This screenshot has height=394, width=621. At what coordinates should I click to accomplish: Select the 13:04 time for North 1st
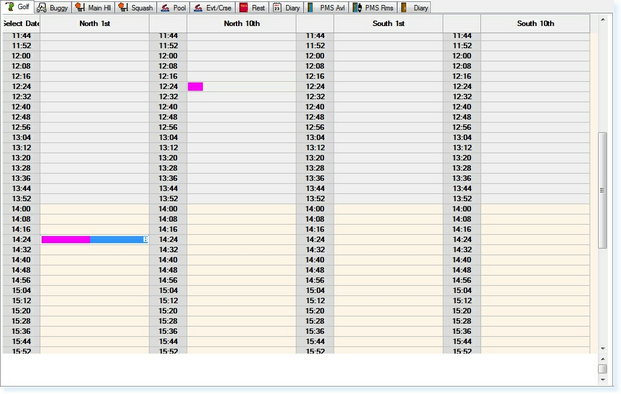pos(21,137)
